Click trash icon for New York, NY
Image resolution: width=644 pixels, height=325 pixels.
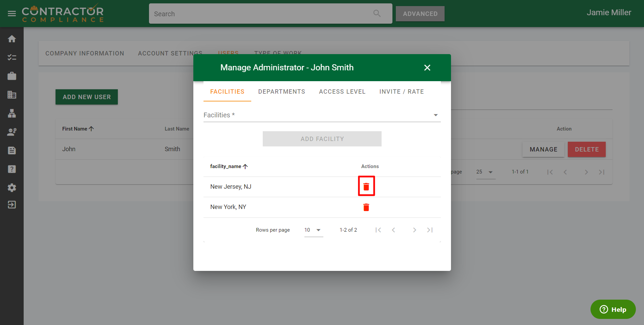(x=366, y=207)
